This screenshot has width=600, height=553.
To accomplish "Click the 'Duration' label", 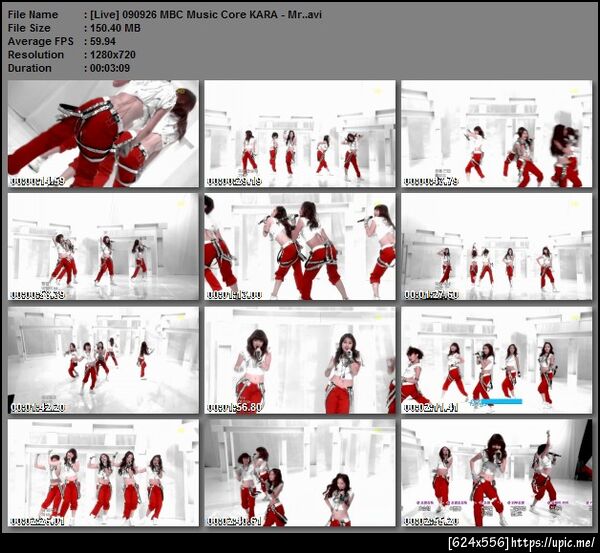I will 29,68.
